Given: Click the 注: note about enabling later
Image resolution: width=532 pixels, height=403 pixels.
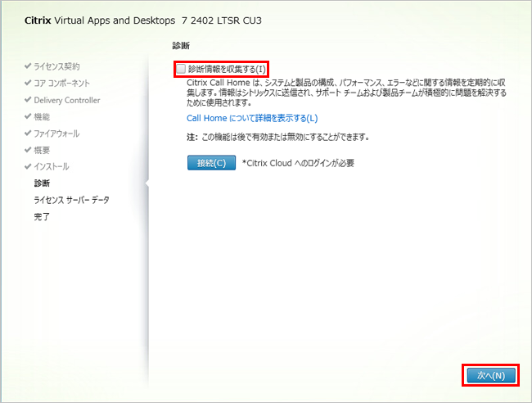Looking at the screenshot, I should (x=278, y=137).
